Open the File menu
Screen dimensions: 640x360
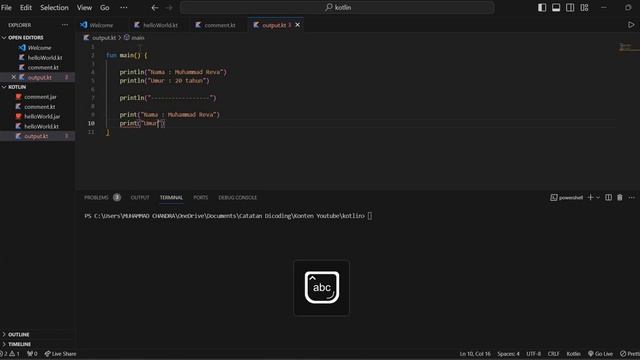point(6,7)
